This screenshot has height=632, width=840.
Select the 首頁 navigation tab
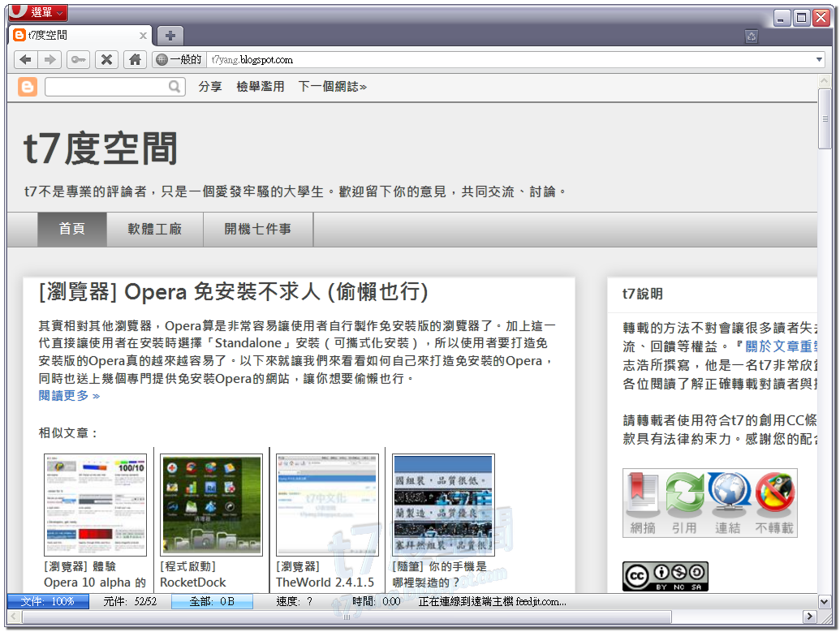tap(71, 230)
